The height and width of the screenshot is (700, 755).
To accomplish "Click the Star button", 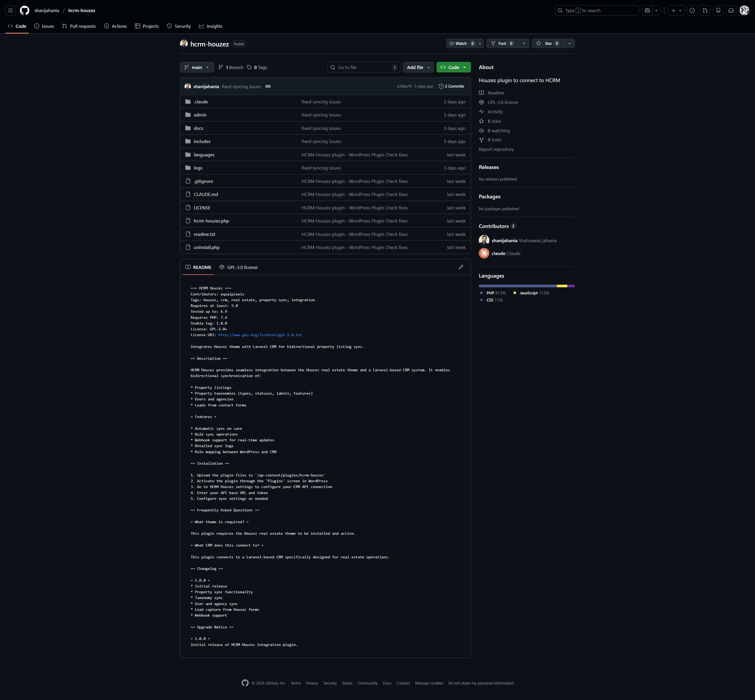I will [548, 44].
